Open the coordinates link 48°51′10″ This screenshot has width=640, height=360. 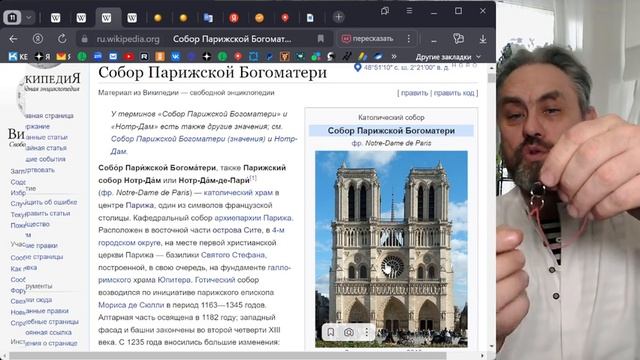coord(406,68)
